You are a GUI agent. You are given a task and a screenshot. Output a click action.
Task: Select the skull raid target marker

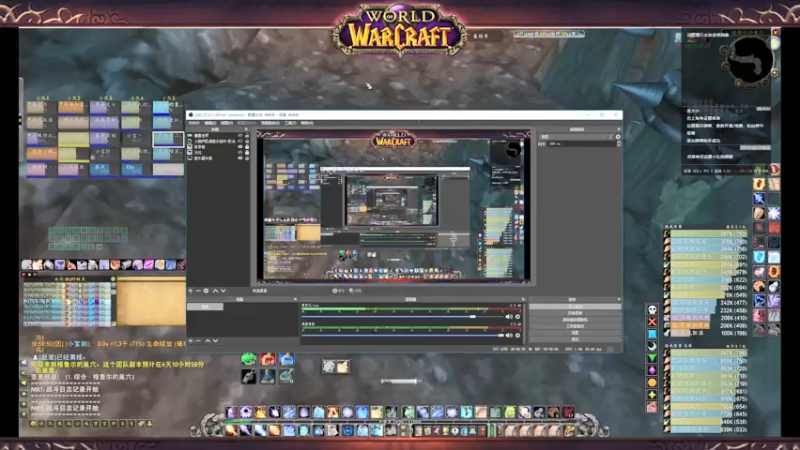(x=652, y=310)
